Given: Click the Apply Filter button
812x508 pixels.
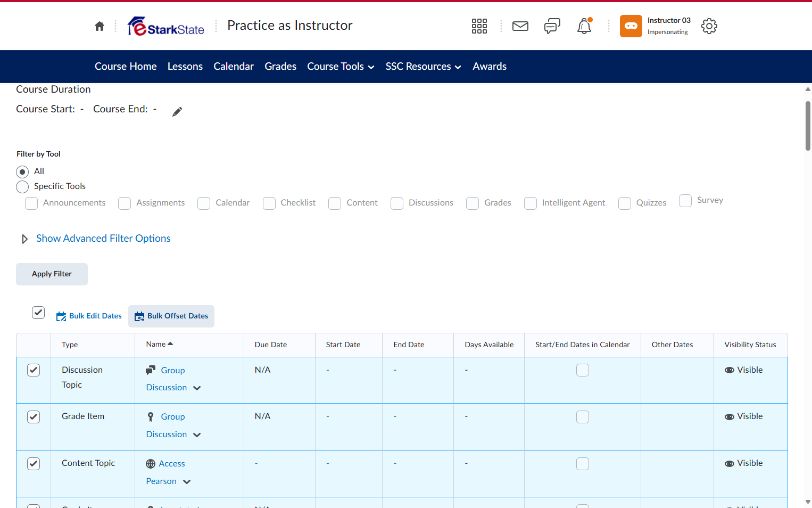Looking at the screenshot, I should (52, 274).
